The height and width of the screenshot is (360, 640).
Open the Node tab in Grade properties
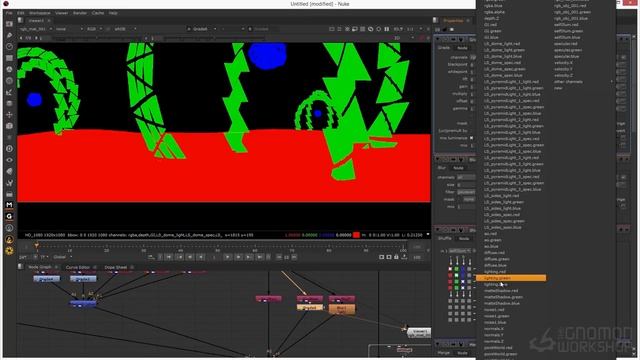462,48
